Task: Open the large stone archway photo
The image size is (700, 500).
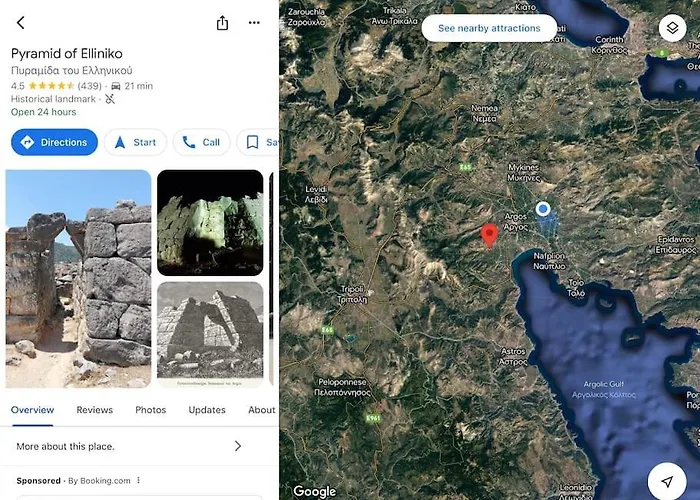Action: click(x=79, y=279)
